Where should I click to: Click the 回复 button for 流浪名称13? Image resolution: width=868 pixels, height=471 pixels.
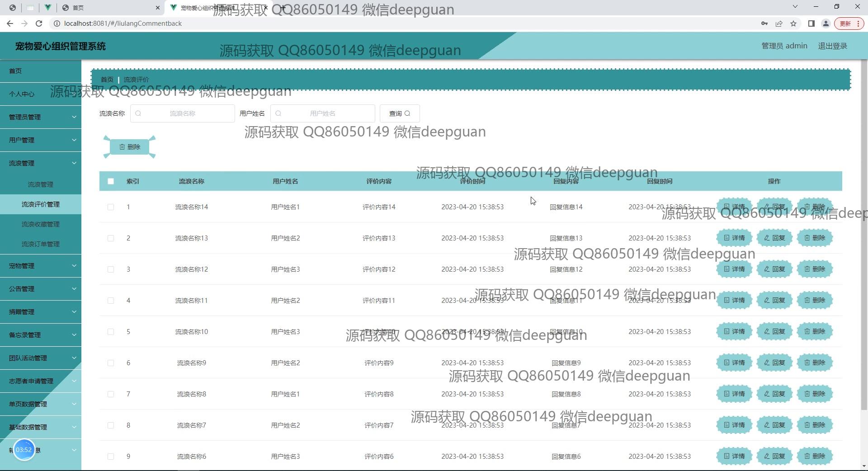click(x=774, y=238)
